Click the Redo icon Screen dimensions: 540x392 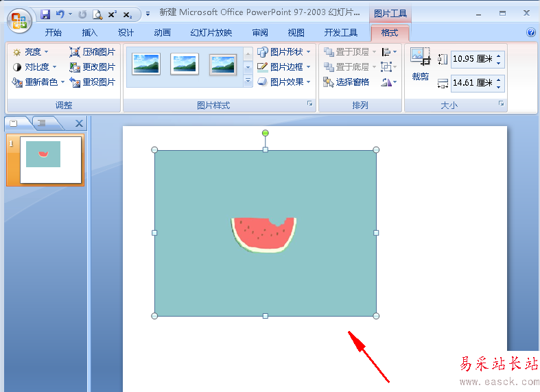(x=82, y=14)
